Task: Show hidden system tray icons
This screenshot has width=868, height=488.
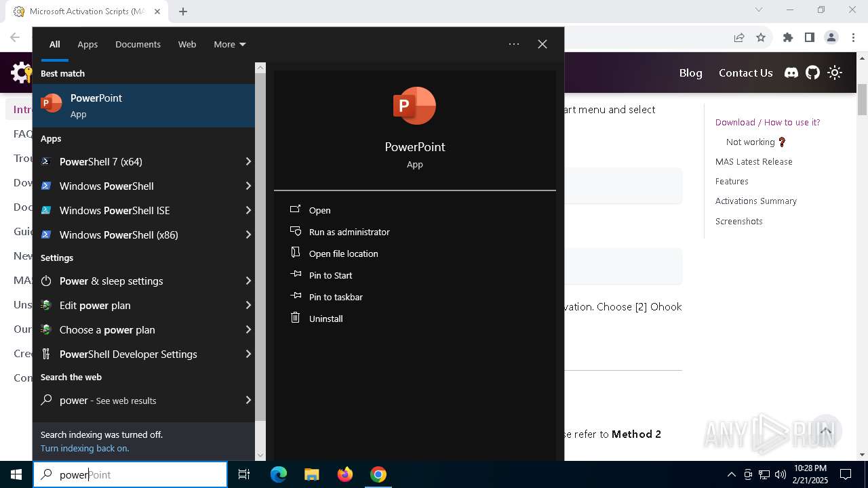Action: pos(731,474)
